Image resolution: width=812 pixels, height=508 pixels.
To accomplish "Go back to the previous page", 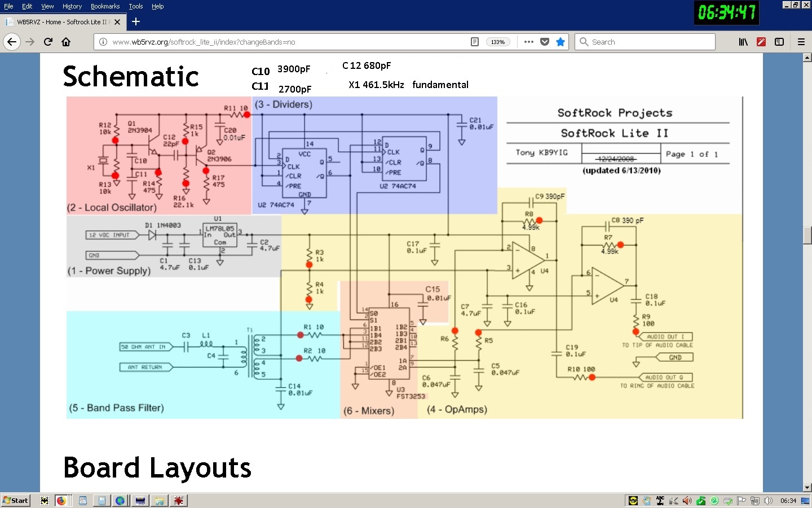I will (x=12, y=42).
